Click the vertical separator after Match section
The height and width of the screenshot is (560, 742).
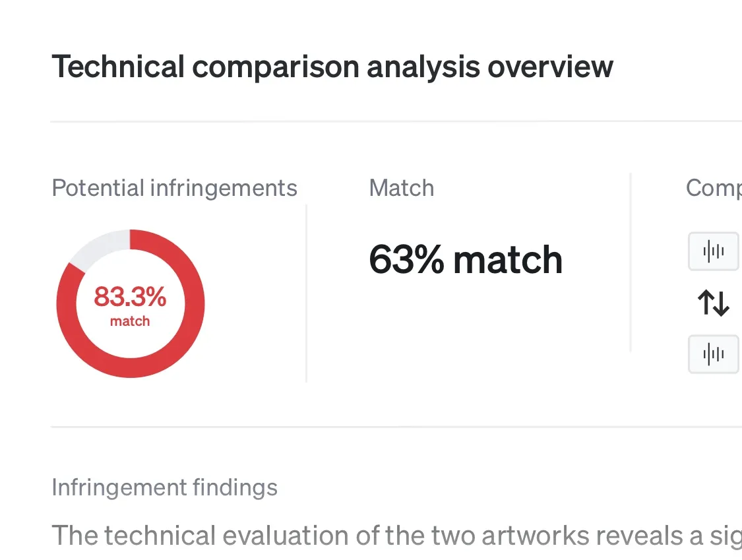(x=631, y=263)
